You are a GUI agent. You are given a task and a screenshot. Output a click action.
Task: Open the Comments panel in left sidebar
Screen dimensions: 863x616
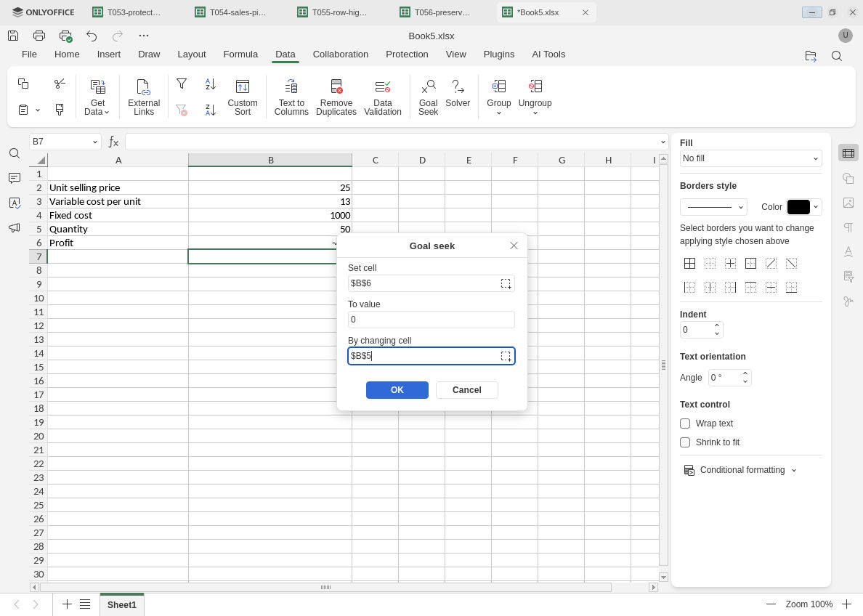tap(15, 179)
